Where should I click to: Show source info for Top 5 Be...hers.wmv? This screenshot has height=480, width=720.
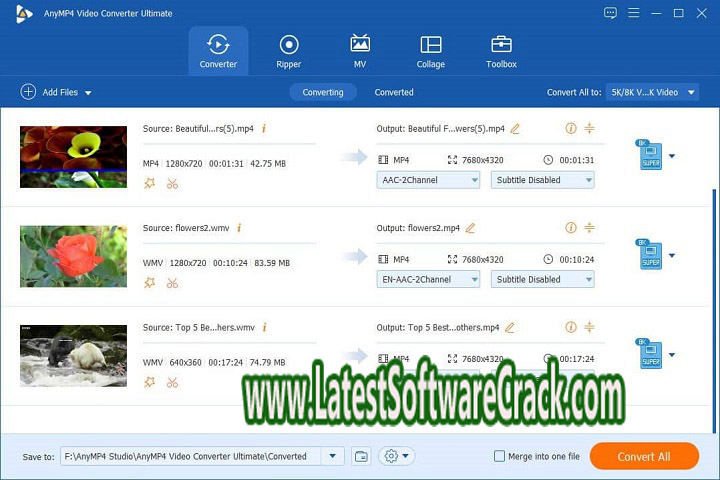point(264,328)
